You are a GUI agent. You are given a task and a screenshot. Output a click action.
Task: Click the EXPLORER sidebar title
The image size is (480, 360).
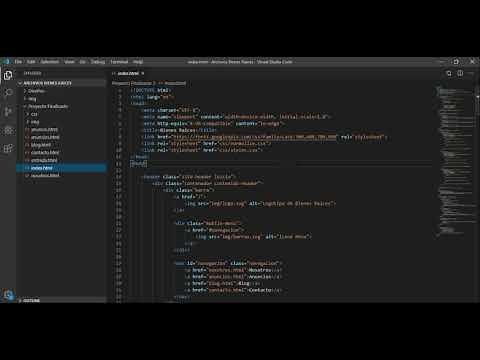(32, 73)
